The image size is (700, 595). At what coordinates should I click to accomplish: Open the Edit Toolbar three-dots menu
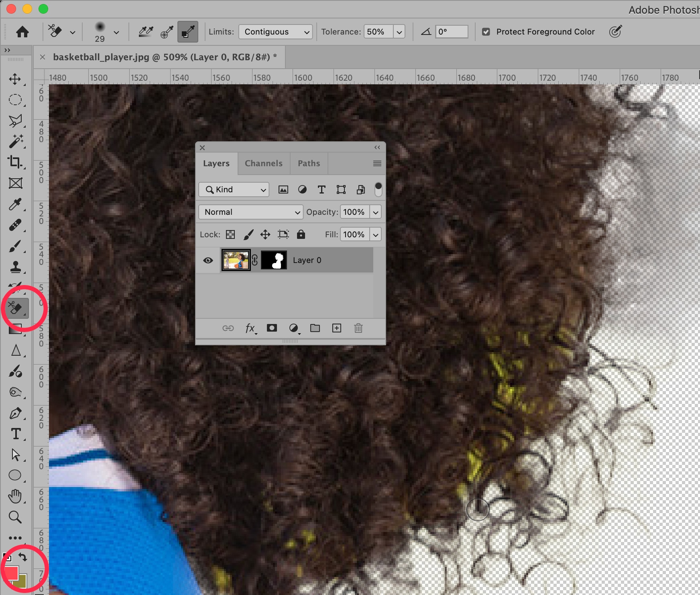click(x=15, y=538)
